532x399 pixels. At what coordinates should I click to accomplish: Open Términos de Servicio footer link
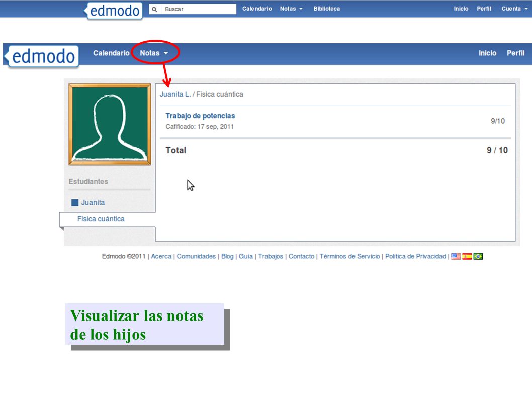[x=350, y=256]
